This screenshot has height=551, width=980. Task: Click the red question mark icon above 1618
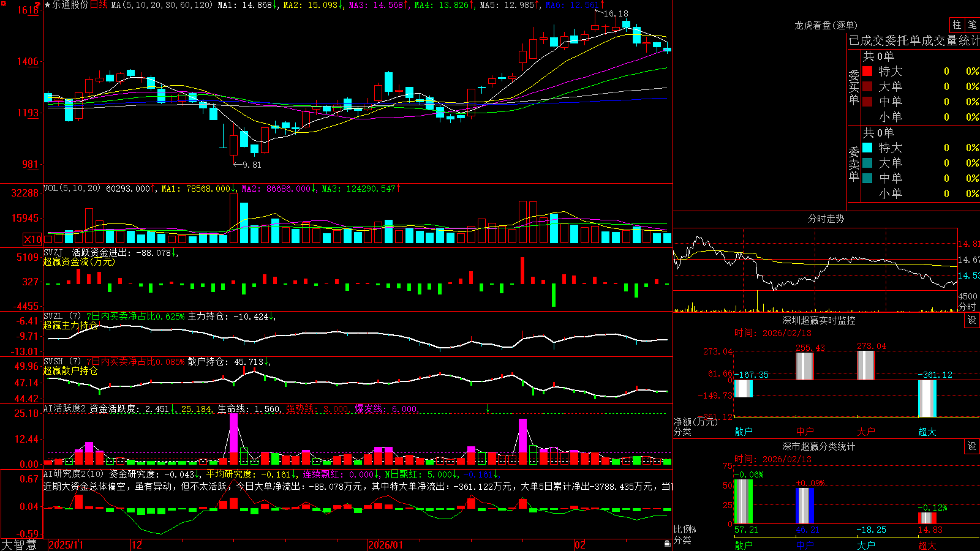37,4
